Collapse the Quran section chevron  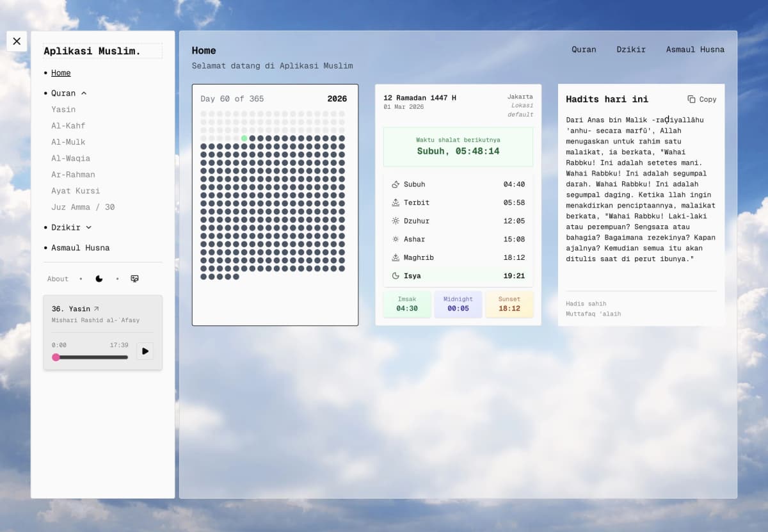84,93
